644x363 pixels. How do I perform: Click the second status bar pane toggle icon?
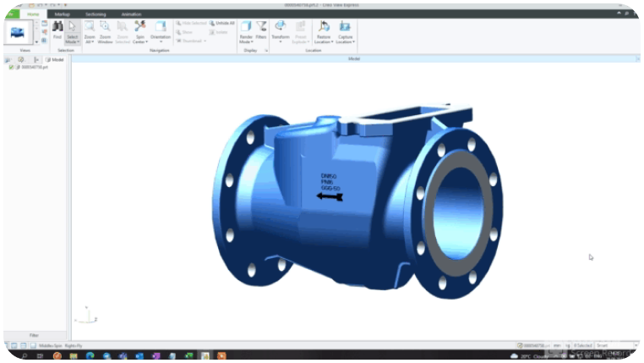click(14, 346)
